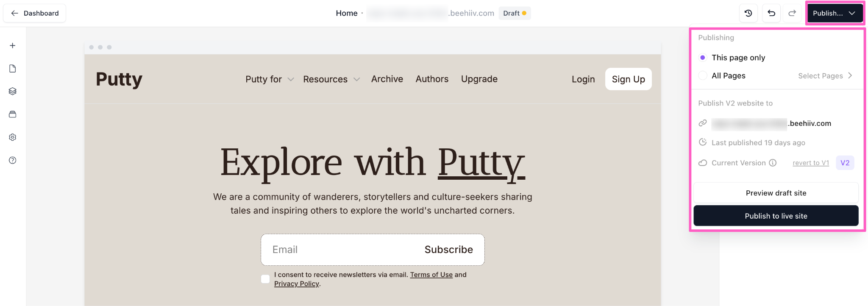Open the Pages icon in sidebar
Screen dimensions: 868x306
tap(13, 69)
